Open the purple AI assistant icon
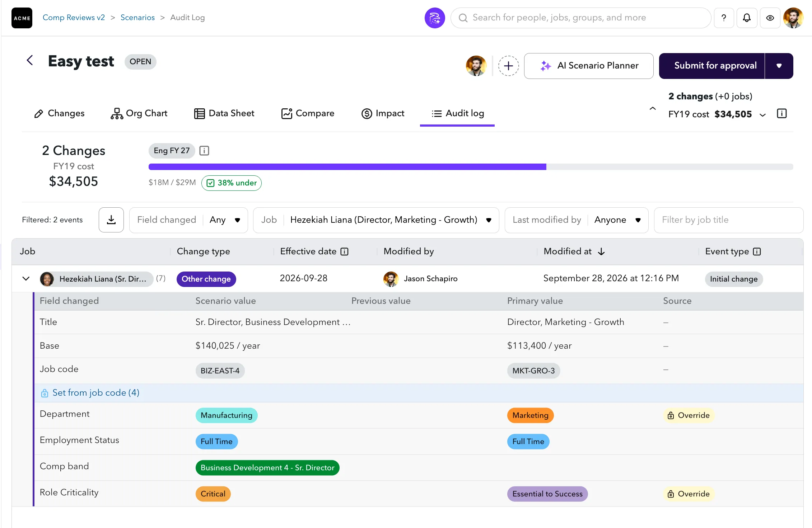The width and height of the screenshot is (812, 528). [x=435, y=18]
